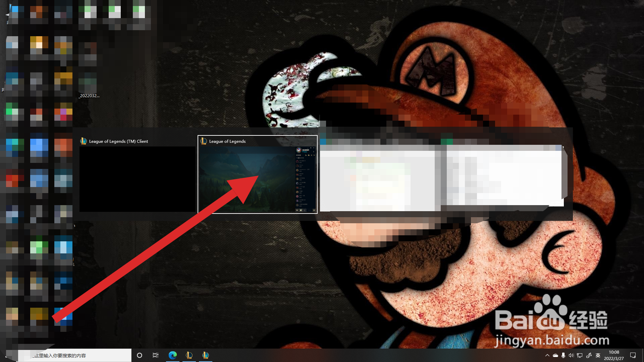Click the teal-tinted League of Legends taskbar icon

pos(205,355)
